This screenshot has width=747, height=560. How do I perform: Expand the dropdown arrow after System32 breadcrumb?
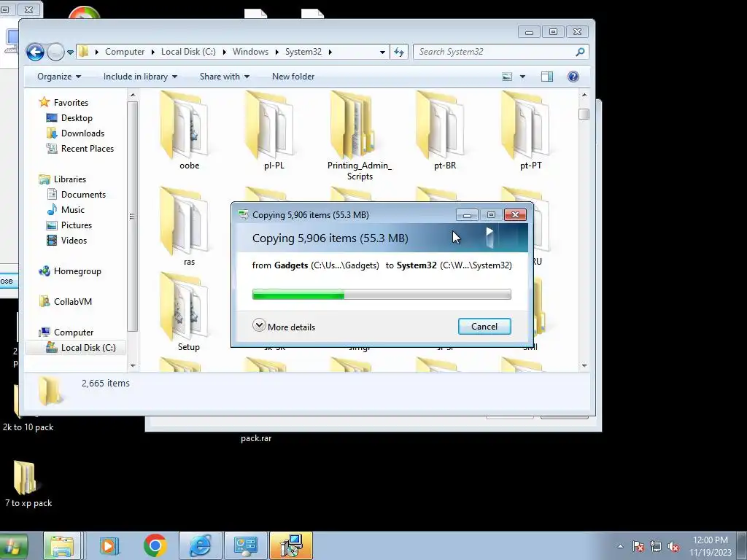click(x=330, y=52)
